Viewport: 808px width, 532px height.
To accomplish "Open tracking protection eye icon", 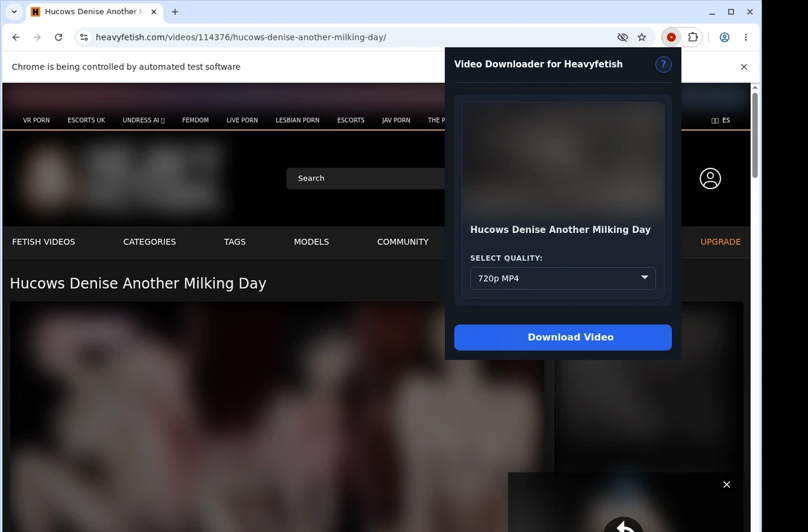I will coord(623,38).
